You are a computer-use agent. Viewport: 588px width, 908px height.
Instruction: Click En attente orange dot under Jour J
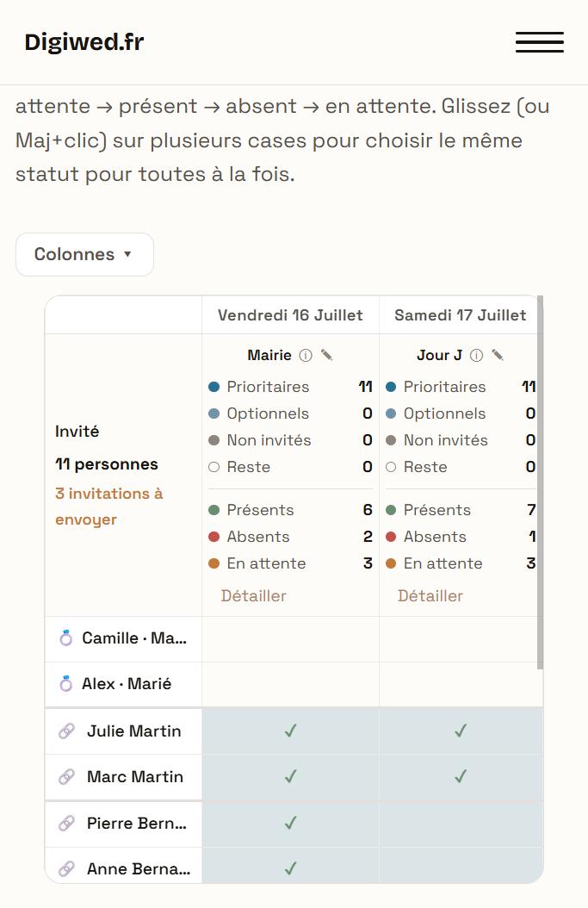click(x=391, y=563)
